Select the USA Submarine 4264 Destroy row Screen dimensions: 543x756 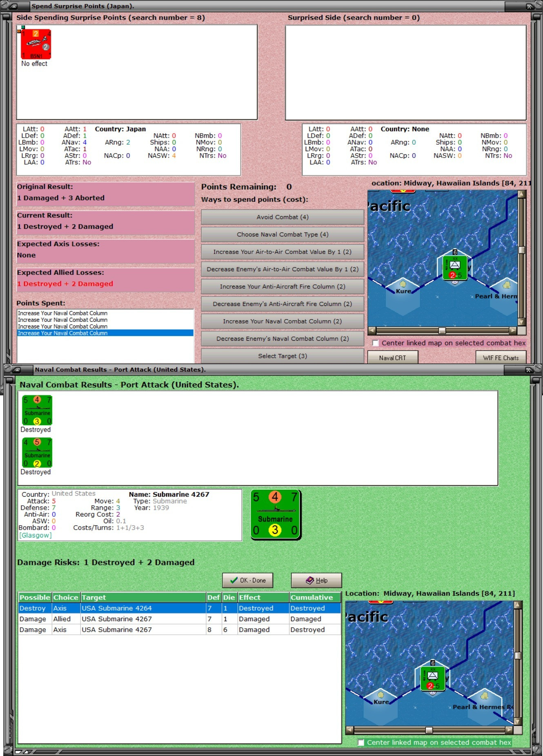[x=180, y=608]
